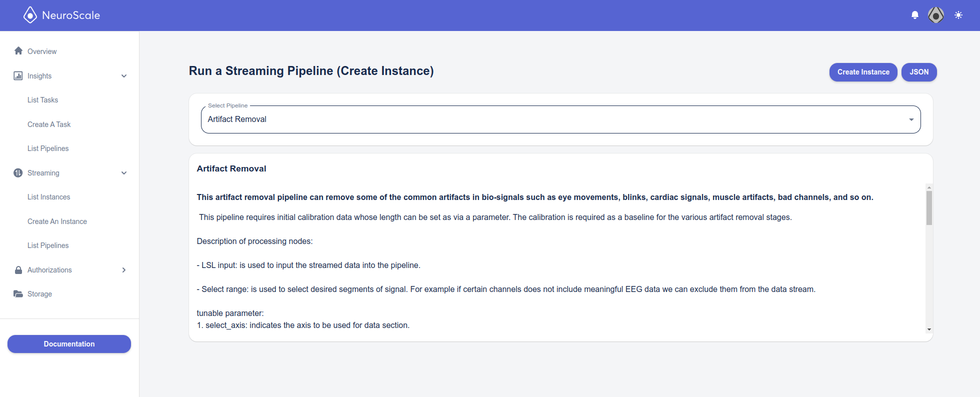
Task: Click the description scroll down arrow
Action: 929,329
